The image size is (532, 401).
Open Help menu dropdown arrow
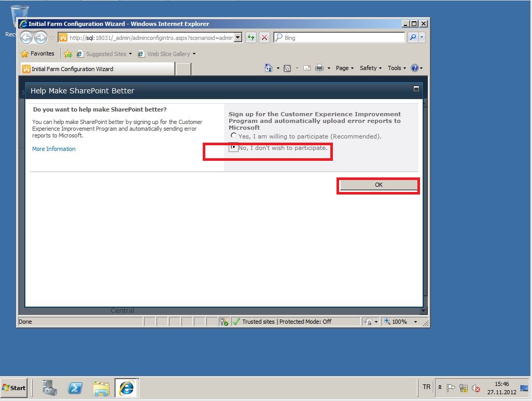tap(422, 68)
